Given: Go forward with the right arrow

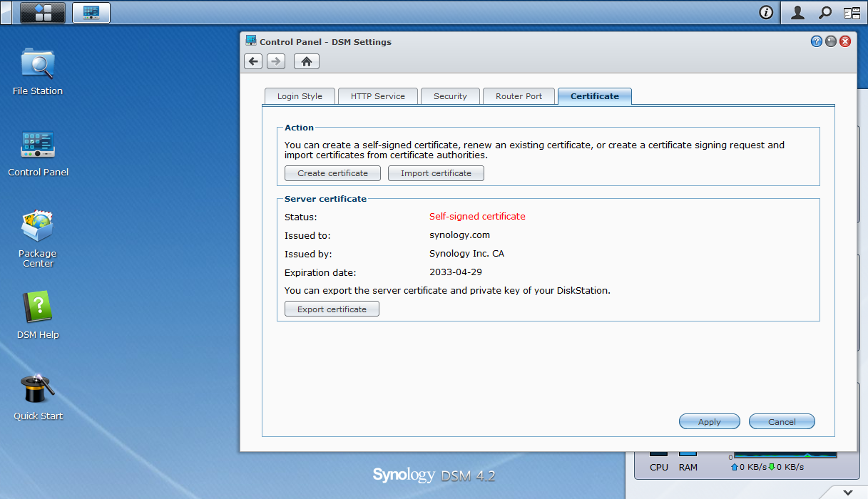Looking at the screenshot, I should click(276, 61).
